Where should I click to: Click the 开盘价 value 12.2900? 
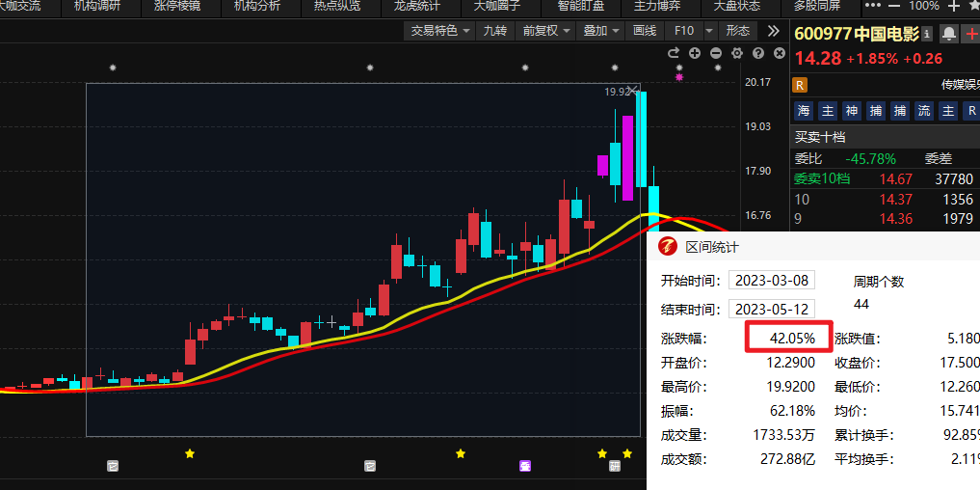point(790,363)
